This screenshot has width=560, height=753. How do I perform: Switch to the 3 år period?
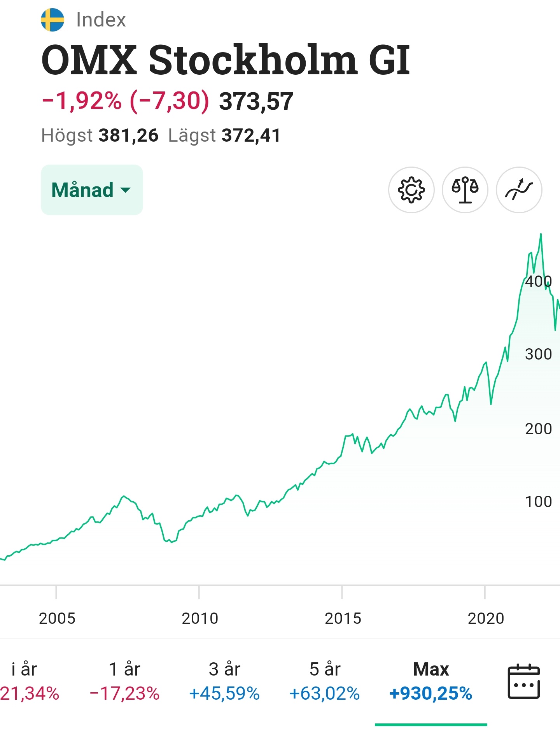[224, 681]
